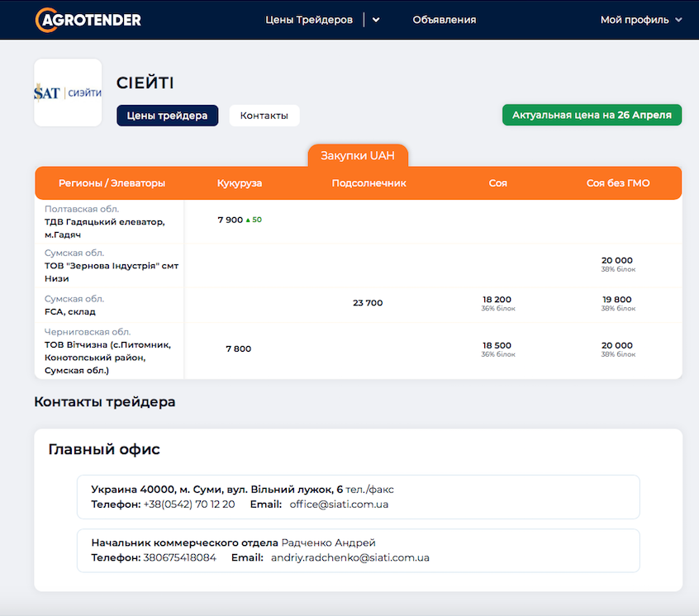Click the SAT company logo thumbnail
The image size is (699, 616).
[x=68, y=92]
